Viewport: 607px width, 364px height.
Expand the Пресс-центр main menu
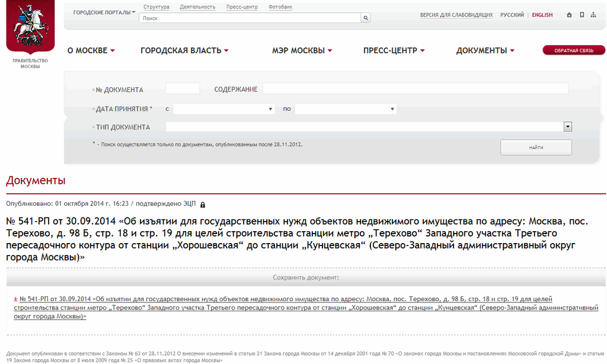pyautogui.click(x=394, y=51)
